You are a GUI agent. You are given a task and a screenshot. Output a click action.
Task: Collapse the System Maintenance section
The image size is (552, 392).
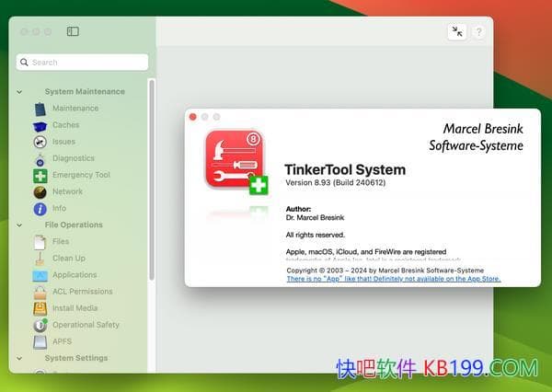(x=19, y=92)
